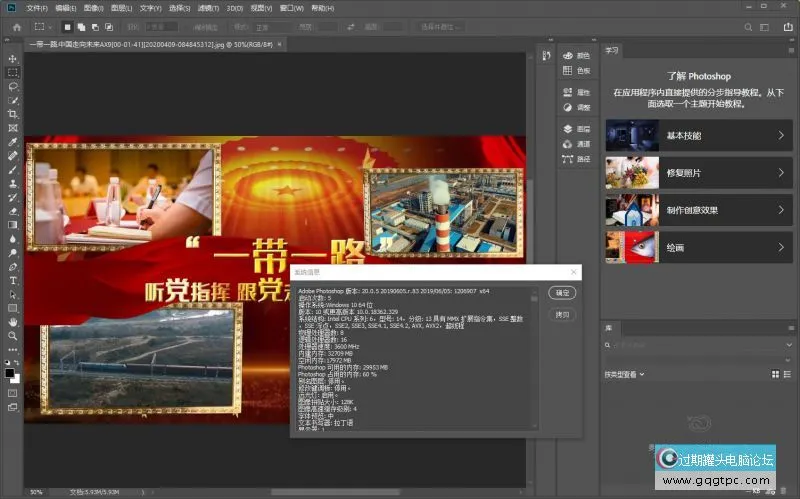800x499 pixels.
Task: Close the system info dialog
Action: click(573, 272)
